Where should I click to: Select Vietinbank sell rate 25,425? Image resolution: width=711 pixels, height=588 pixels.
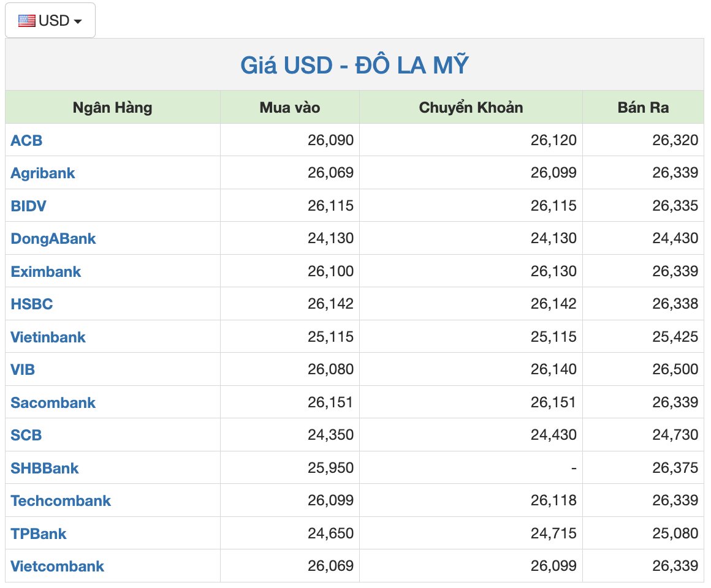point(675,337)
